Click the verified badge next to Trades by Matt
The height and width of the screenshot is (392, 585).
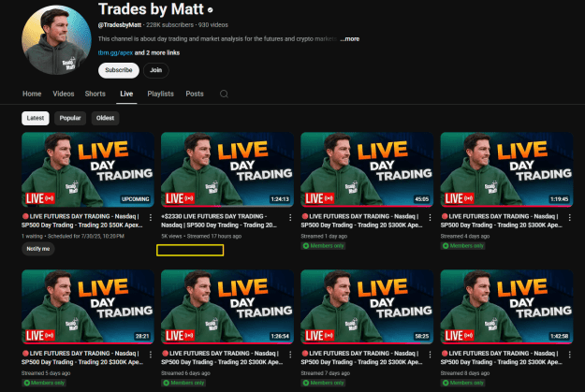tap(210, 10)
